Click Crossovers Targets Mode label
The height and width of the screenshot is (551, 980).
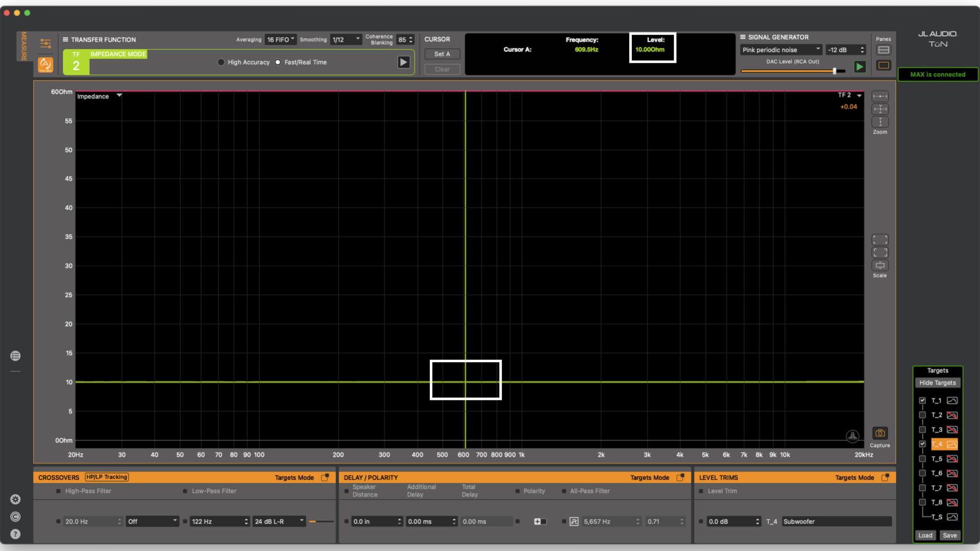click(x=294, y=478)
